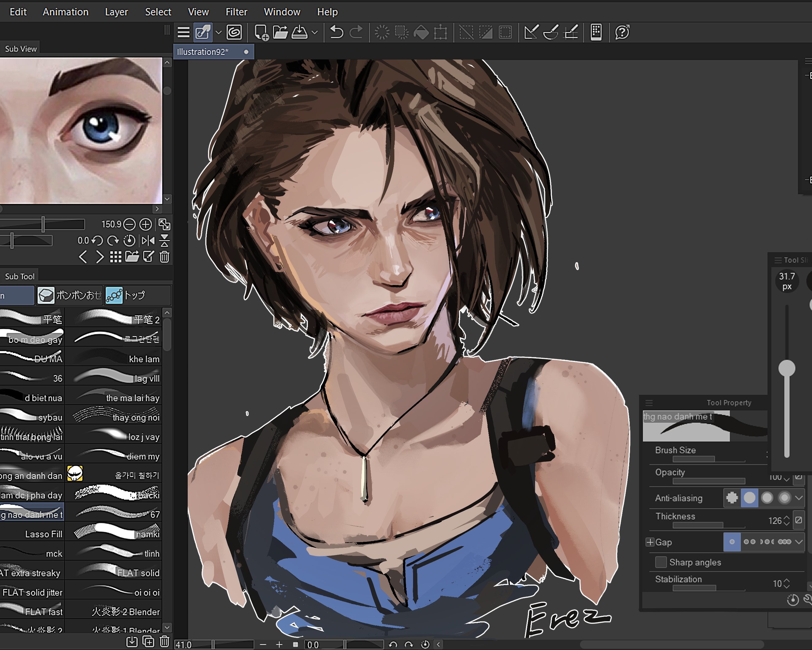Viewport: 812px width, 650px height.
Task: Flip the Sub View image horizontally
Action: [148, 241]
